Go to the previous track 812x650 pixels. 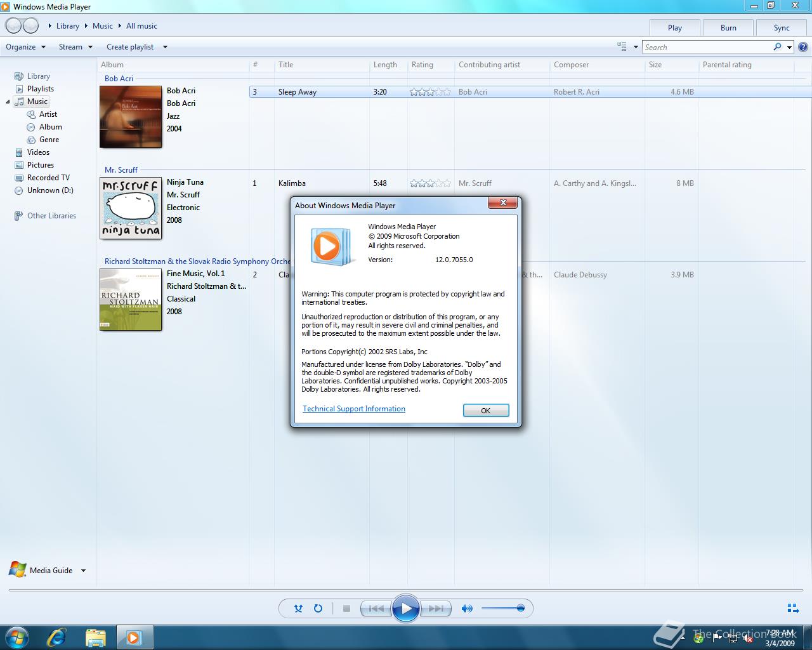376,608
